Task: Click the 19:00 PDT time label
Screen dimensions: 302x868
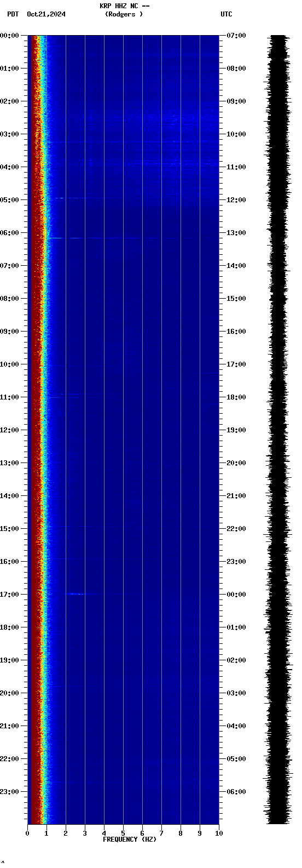Action: pyautogui.click(x=9, y=660)
